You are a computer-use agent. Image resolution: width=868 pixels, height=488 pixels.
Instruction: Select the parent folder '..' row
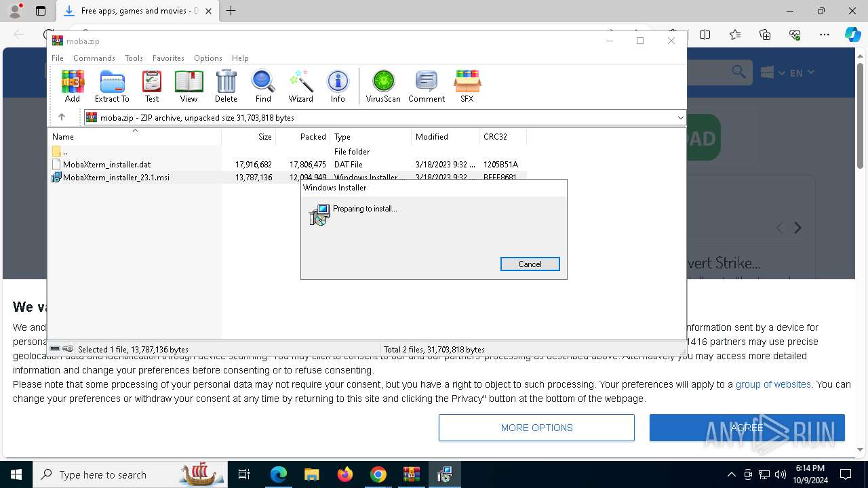(288, 152)
